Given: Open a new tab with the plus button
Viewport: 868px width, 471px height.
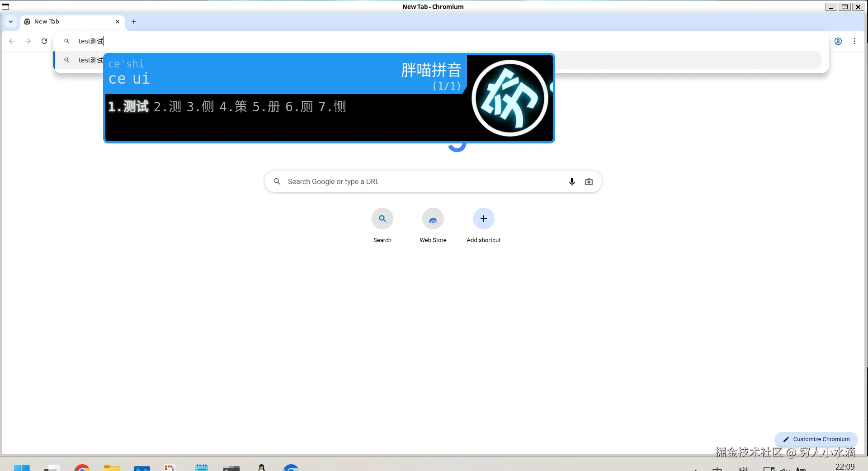Looking at the screenshot, I should pyautogui.click(x=134, y=22).
